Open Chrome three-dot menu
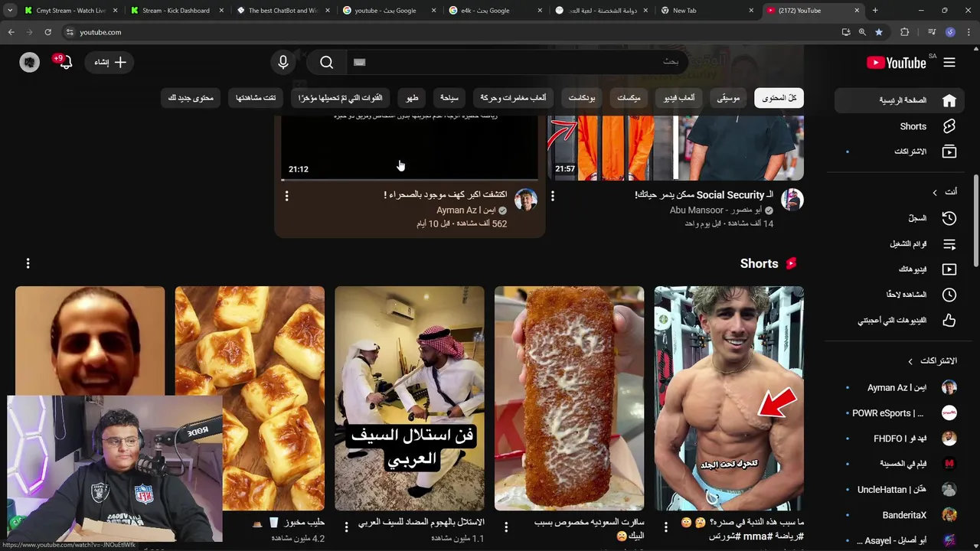 [x=968, y=32]
